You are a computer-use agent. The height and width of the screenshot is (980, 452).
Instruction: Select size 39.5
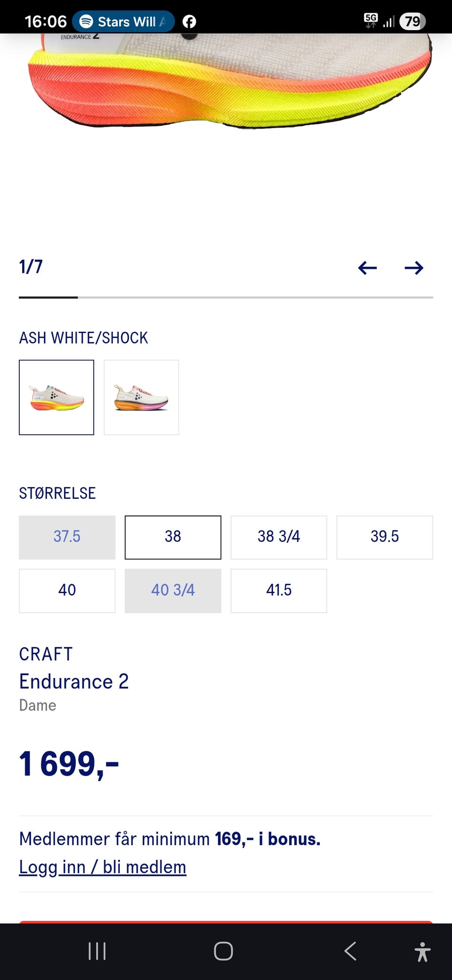coord(385,537)
